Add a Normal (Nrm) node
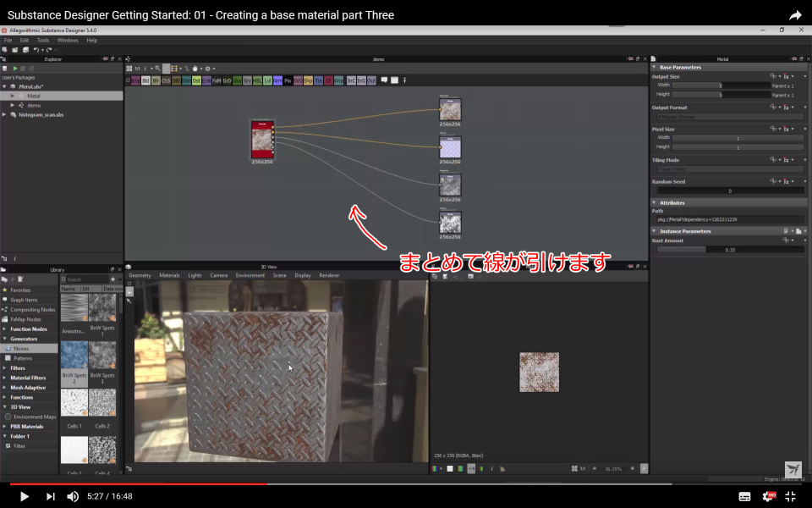The width and height of the screenshot is (812, 508). [277, 80]
